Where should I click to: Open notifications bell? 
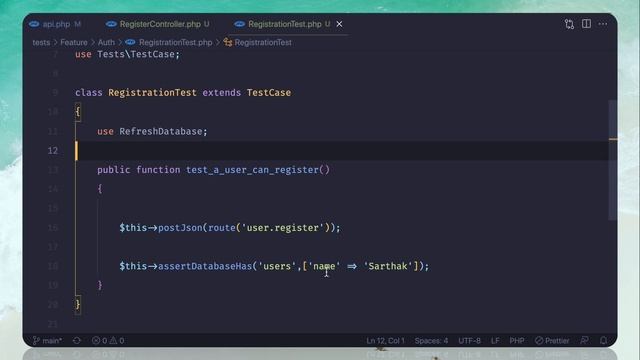[x=603, y=340]
